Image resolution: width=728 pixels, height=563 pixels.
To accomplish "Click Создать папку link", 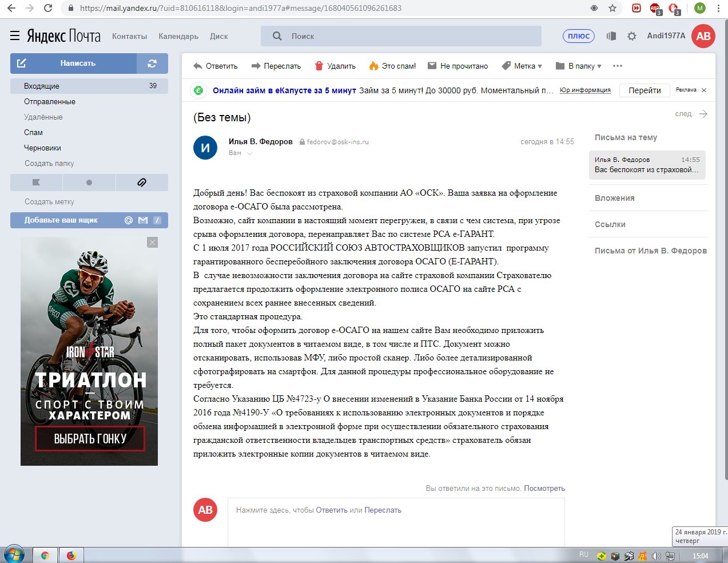I will point(49,163).
